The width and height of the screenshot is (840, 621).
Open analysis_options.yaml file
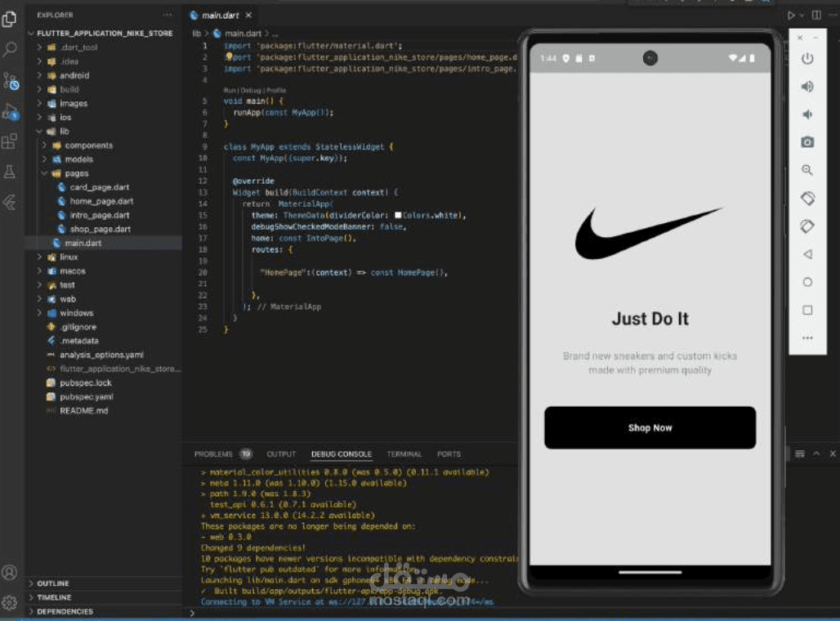click(101, 355)
